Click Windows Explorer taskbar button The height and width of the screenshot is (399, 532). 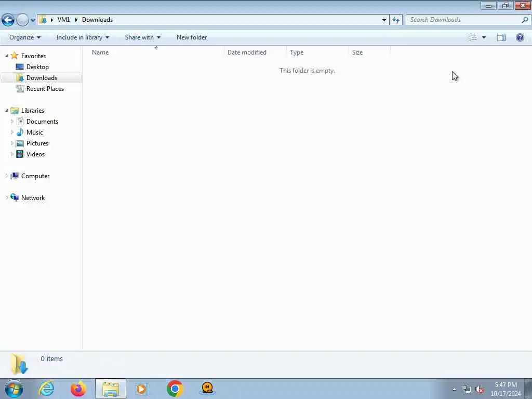pos(110,389)
